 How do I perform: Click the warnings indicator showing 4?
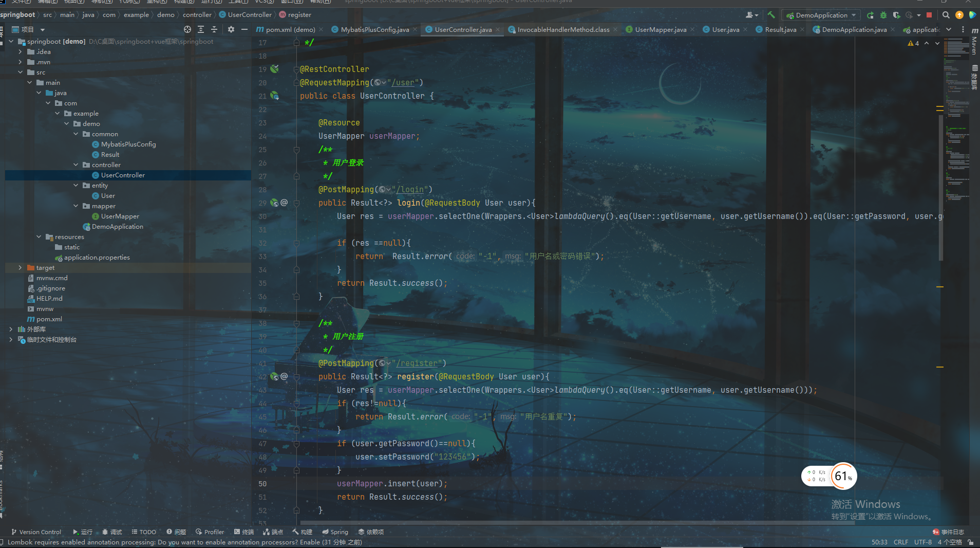[x=913, y=43]
